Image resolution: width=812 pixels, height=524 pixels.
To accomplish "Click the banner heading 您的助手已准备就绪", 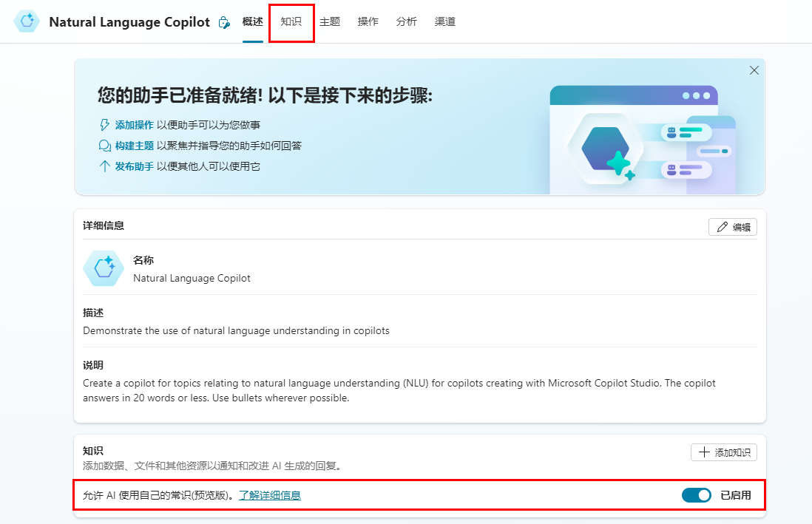I will tap(265, 95).
